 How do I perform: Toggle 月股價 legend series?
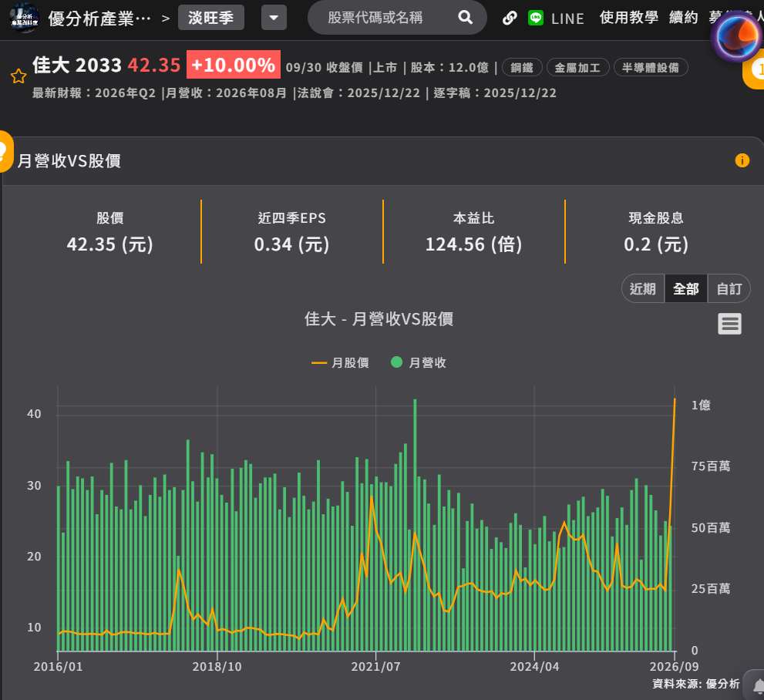coord(340,362)
